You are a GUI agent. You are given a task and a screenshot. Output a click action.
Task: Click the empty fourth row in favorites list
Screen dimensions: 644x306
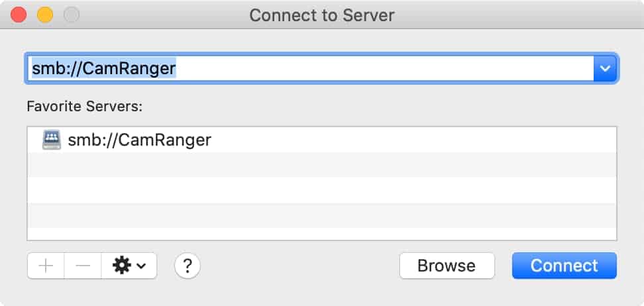tap(321, 215)
